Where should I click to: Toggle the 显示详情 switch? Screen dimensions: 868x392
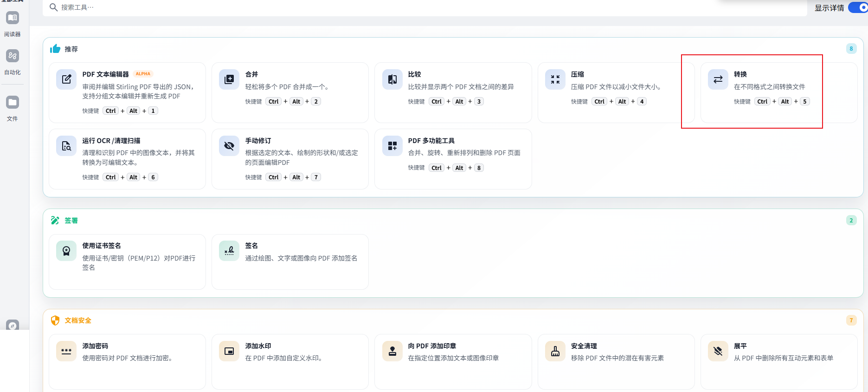858,8
